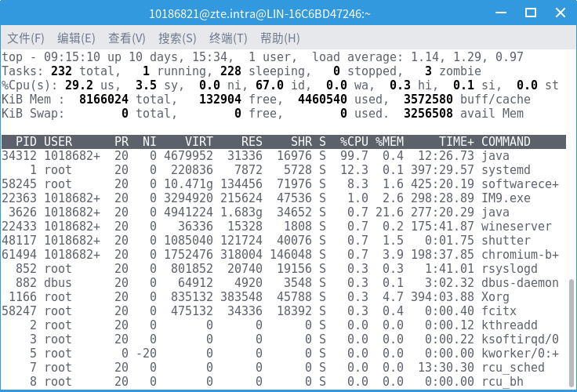
Task: Maximize the terminal window
Action: pyautogui.click(x=530, y=13)
